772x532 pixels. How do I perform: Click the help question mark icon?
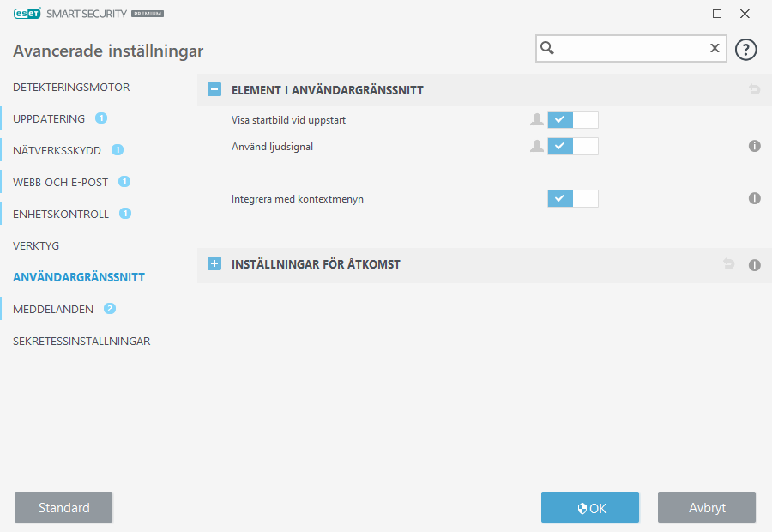746,49
